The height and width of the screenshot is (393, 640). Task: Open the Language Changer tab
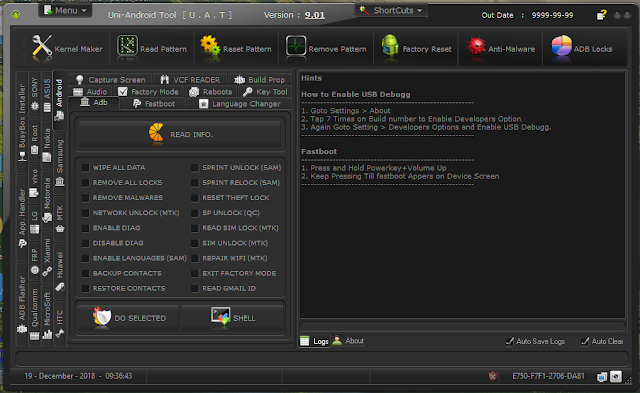click(240, 104)
